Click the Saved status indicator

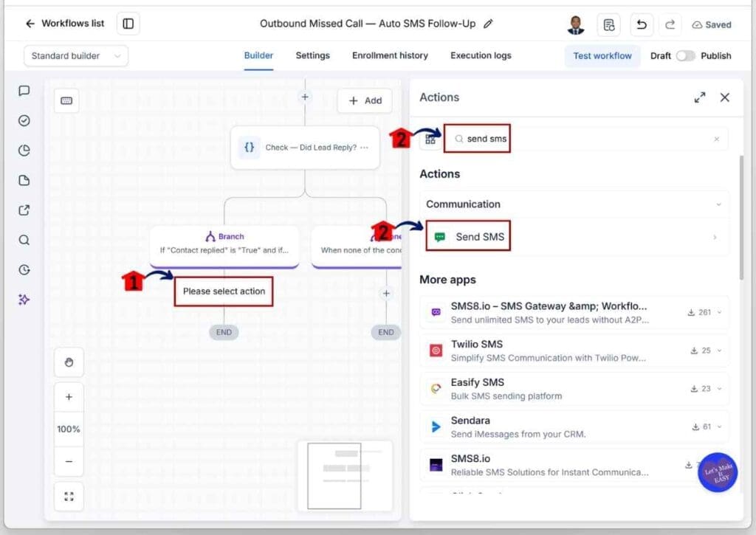coord(712,24)
